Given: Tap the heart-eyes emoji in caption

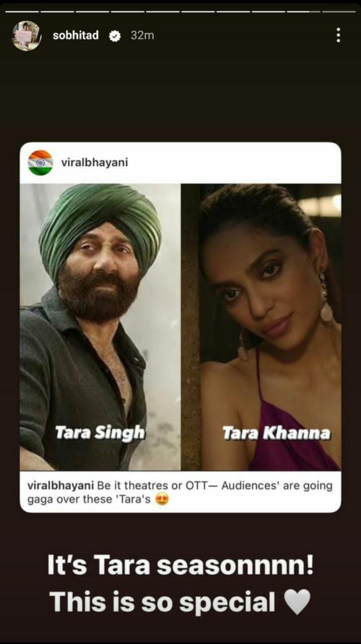Looking at the screenshot, I should pyautogui.click(x=162, y=500).
